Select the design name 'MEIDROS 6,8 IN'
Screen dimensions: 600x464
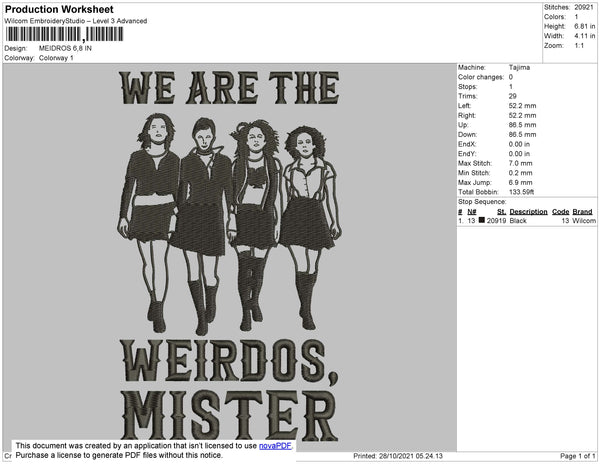coord(65,49)
